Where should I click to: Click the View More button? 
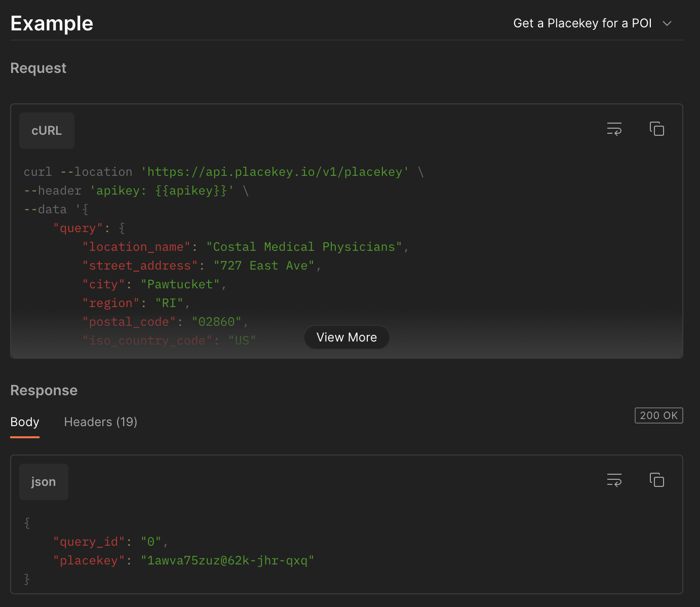click(x=346, y=337)
